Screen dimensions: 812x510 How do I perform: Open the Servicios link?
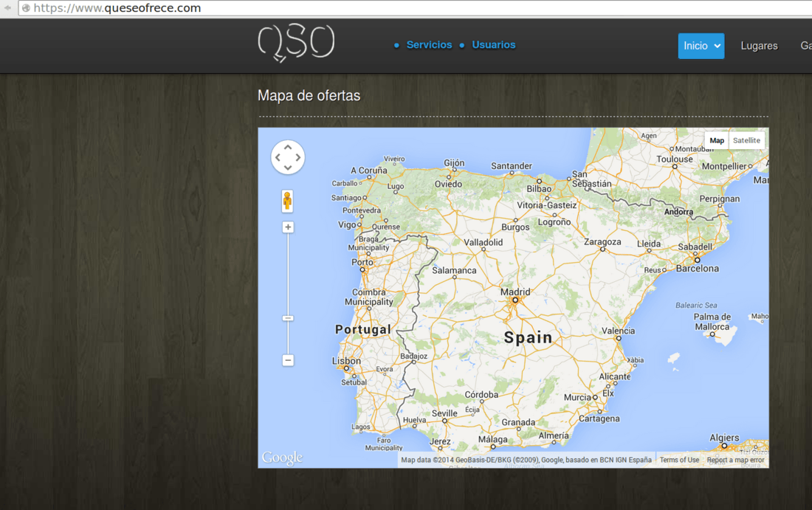pyautogui.click(x=430, y=45)
